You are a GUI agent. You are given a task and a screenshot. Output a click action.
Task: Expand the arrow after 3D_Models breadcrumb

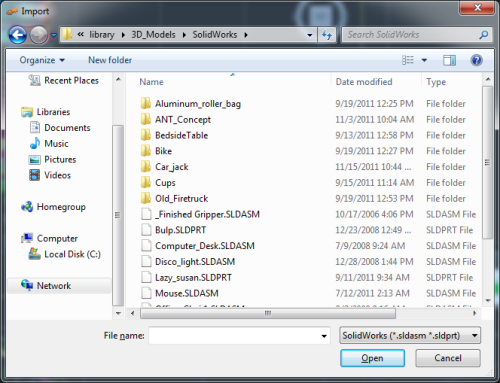click(184, 35)
